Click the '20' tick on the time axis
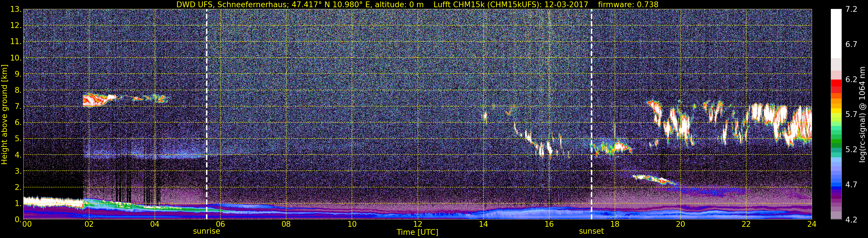This screenshot has width=868, height=238. click(x=680, y=224)
